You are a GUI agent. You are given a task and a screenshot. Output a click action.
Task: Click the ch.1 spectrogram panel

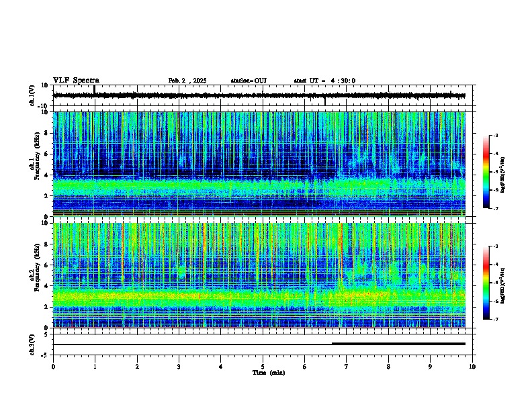(x=259, y=164)
